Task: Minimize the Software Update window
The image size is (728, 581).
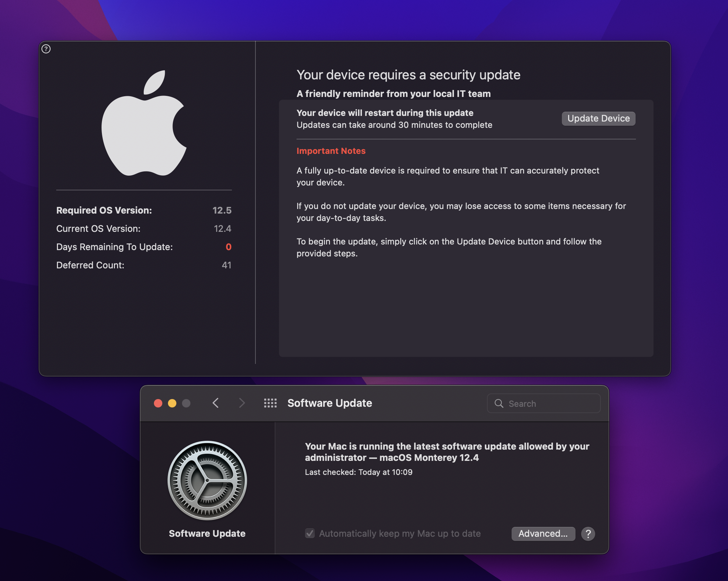Action: [172, 403]
